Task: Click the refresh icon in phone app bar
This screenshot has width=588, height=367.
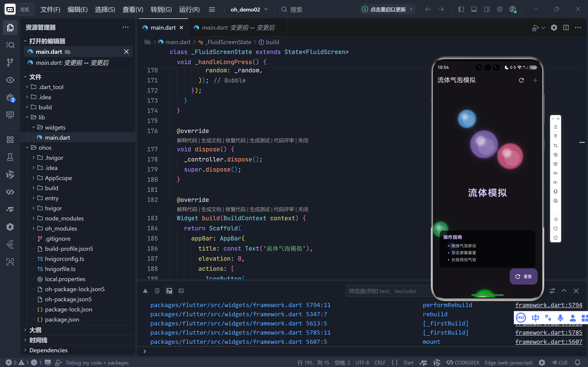Action: 521,80
